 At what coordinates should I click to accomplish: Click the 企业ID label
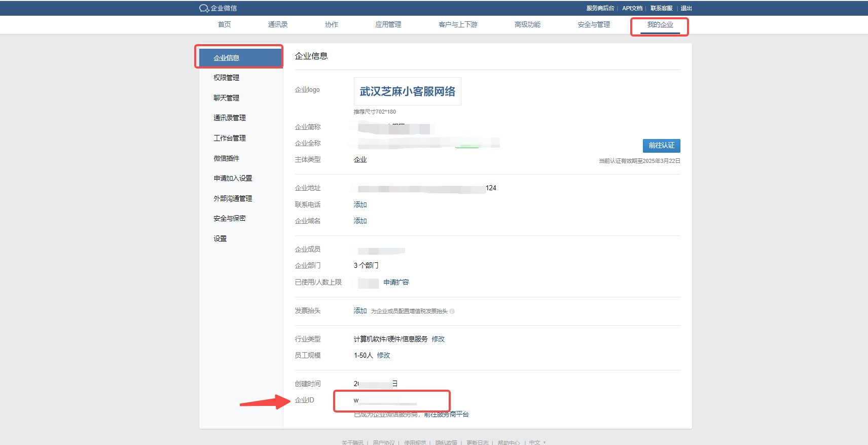tap(305, 400)
